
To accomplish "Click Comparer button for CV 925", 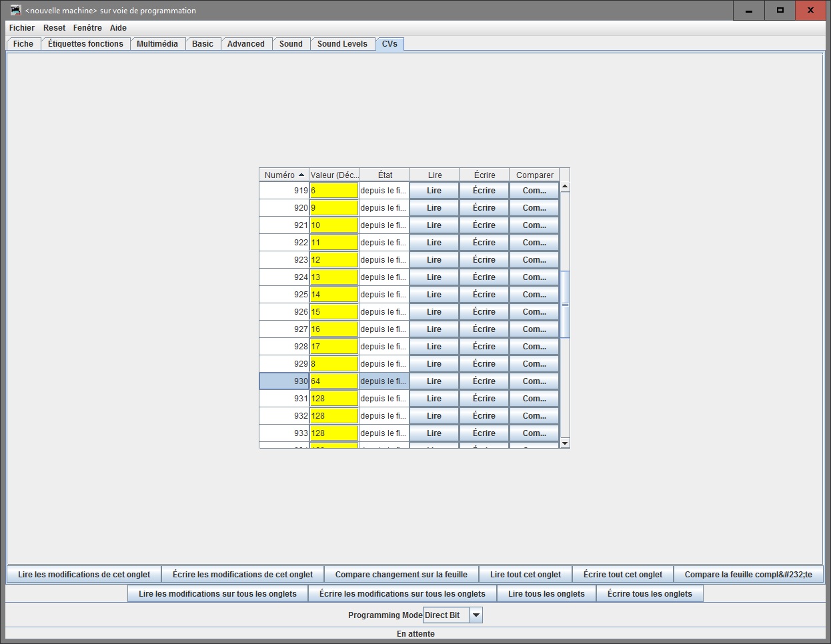I will pos(534,295).
